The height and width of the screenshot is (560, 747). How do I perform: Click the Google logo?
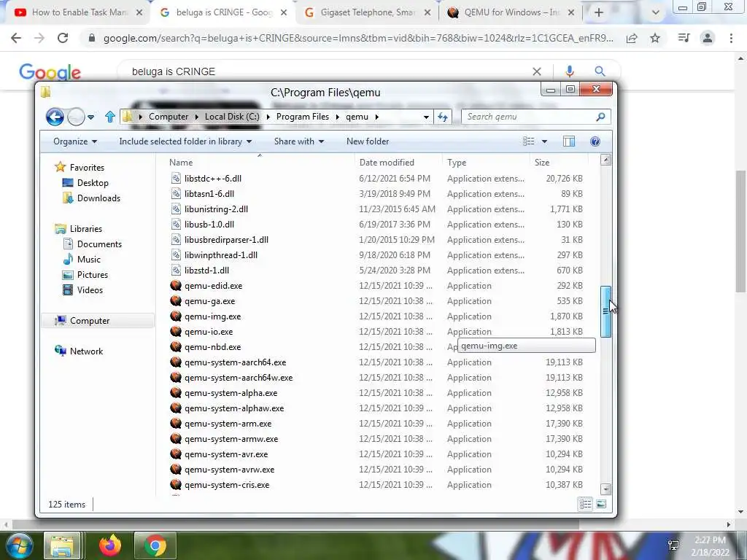coord(50,72)
